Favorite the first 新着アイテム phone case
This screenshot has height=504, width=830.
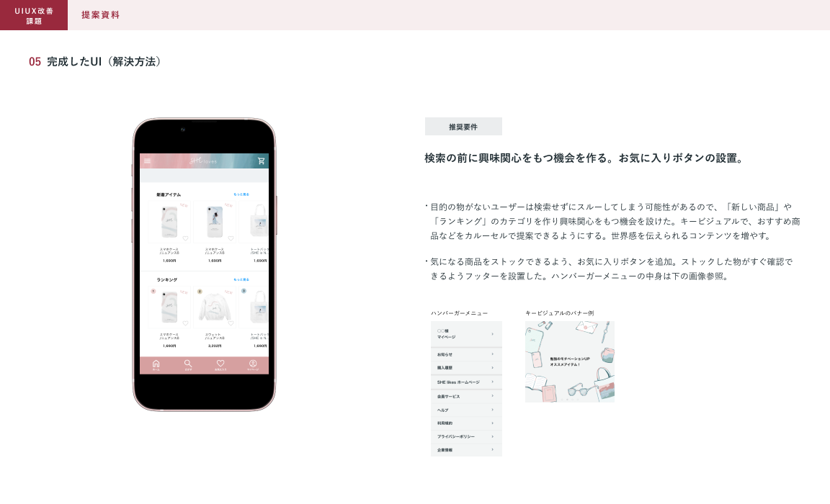(185, 238)
